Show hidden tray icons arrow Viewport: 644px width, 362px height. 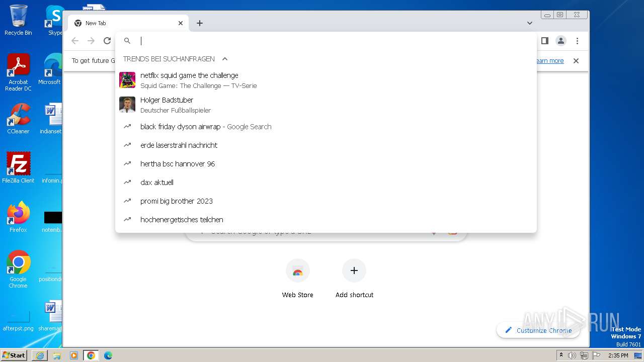pyautogui.click(x=561, y=355)
